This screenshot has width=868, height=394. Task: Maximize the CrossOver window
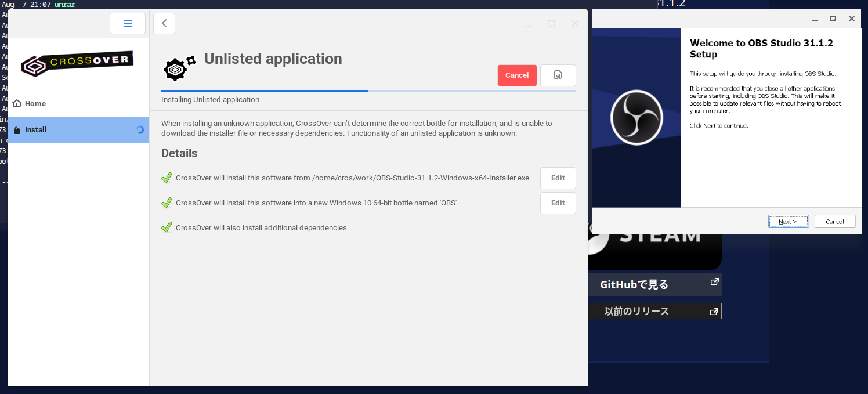pyautogui.click(x=552, y=23)
